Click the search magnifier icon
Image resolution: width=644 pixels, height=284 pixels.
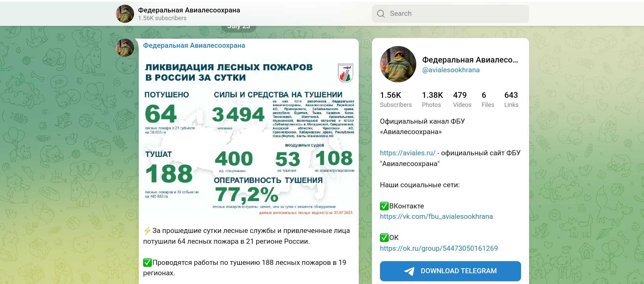[x=381, y=14]
